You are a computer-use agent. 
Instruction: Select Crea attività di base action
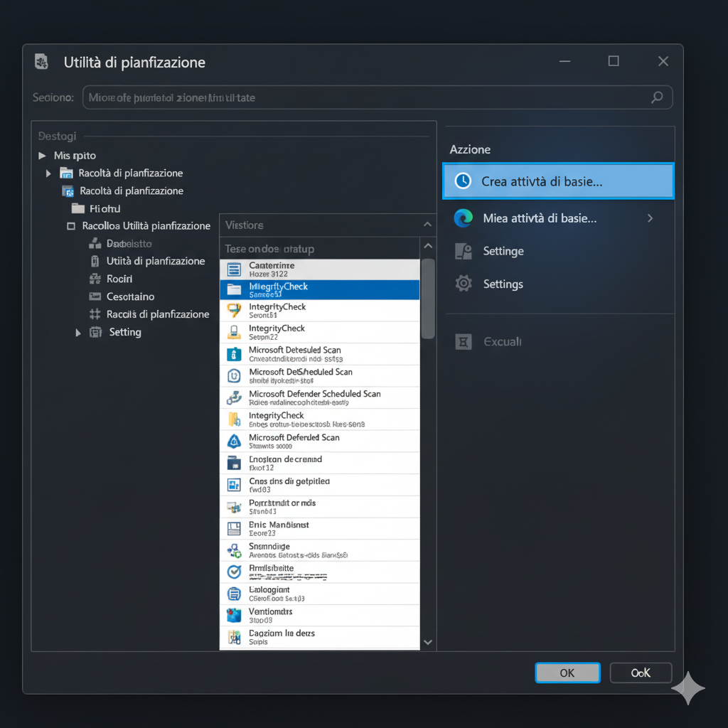tap(557, 181)
